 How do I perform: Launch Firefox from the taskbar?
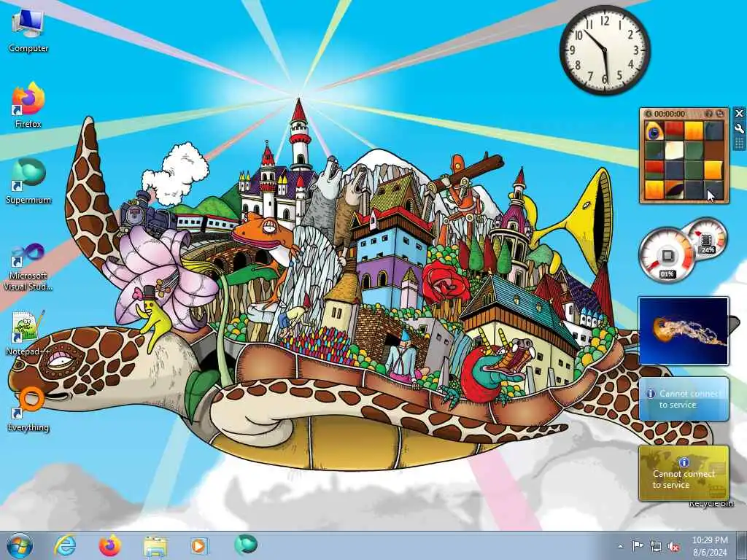point(109,545)
